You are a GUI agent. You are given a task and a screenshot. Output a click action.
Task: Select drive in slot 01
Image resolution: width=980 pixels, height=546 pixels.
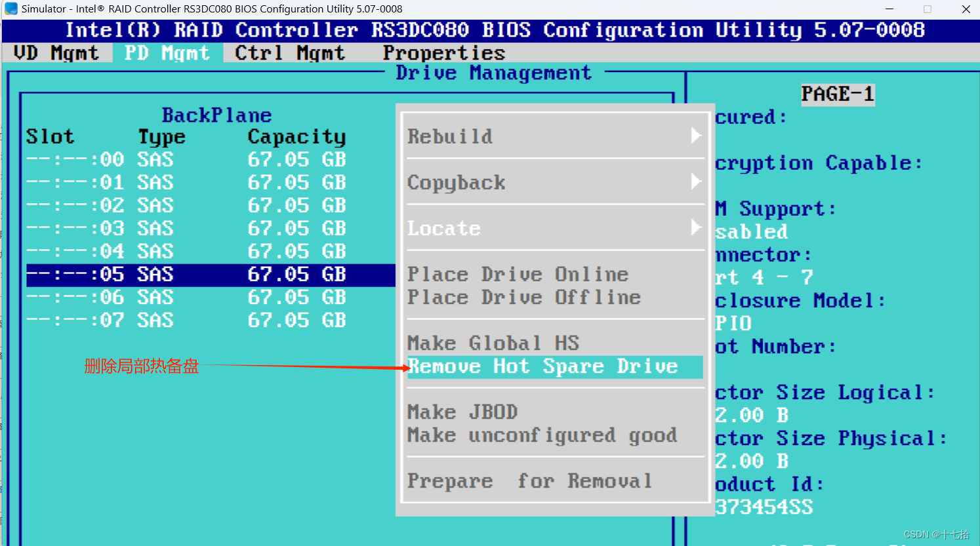pos(211,182)
